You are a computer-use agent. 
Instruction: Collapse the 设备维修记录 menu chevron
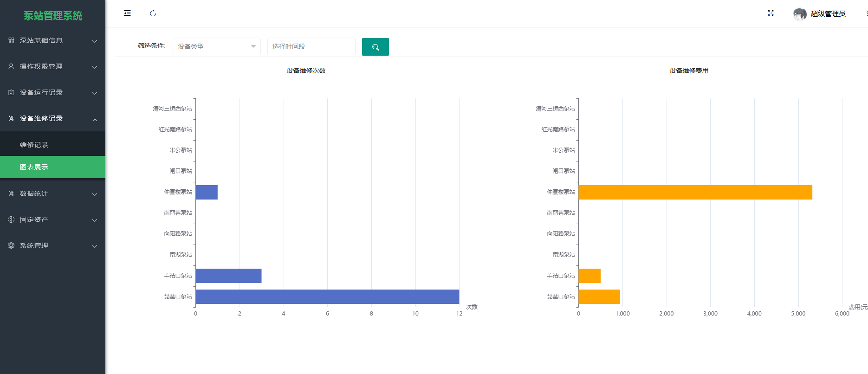tap(95, 119)
